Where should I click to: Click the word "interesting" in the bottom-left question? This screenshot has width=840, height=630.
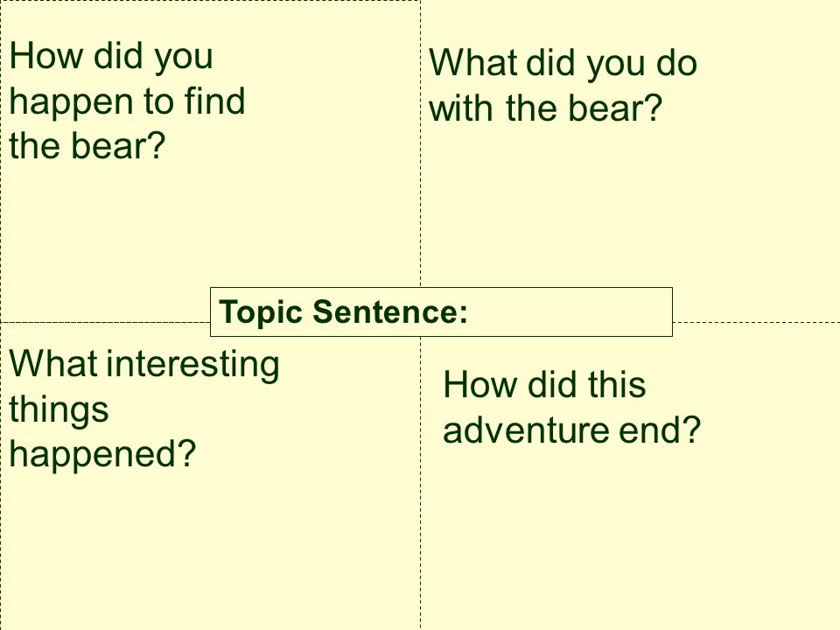point(192,364)
